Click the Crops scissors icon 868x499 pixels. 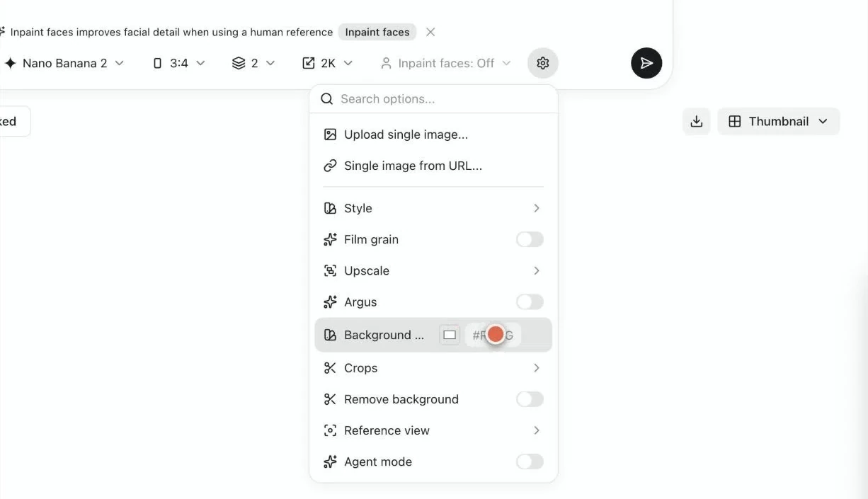(330, 368)
